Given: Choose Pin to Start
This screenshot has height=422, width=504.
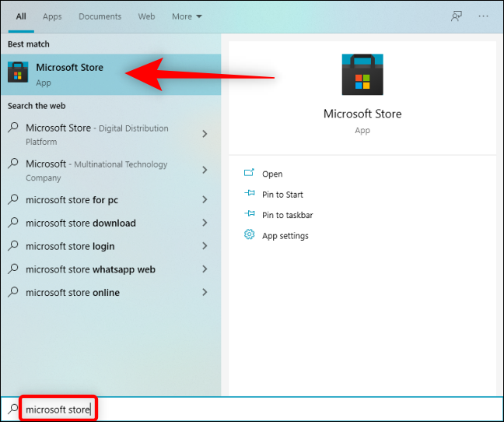Looking at the screenshot, I should pyautogui.click(x=282, y=195).
